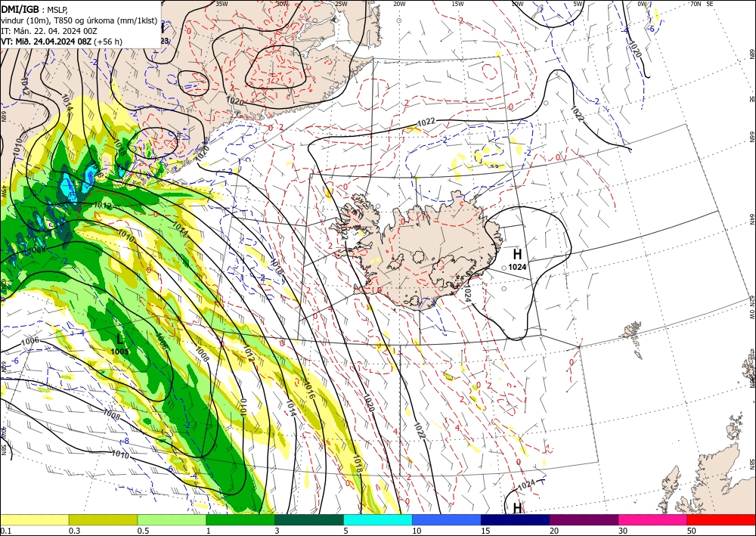Select the green 1 mm legend swatch
Image resolution: width=756 pixels, height=536 pixels.
240,519
